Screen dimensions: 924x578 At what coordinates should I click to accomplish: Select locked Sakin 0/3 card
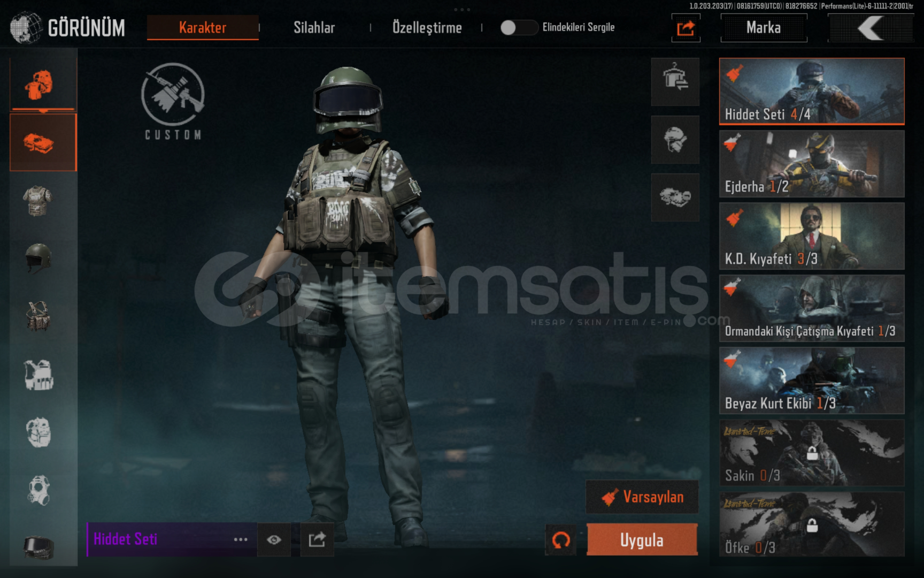click(x=812, y=453)
